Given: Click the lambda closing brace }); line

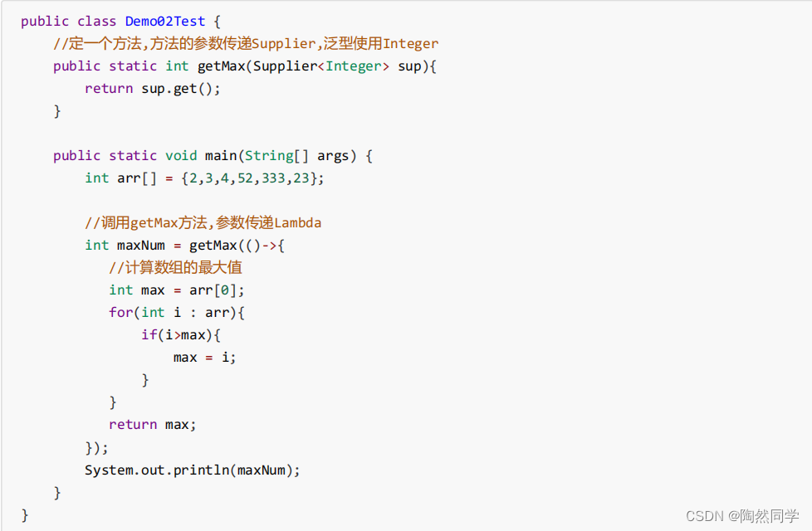Looking at the screenshot, I should tap(97, 448).
